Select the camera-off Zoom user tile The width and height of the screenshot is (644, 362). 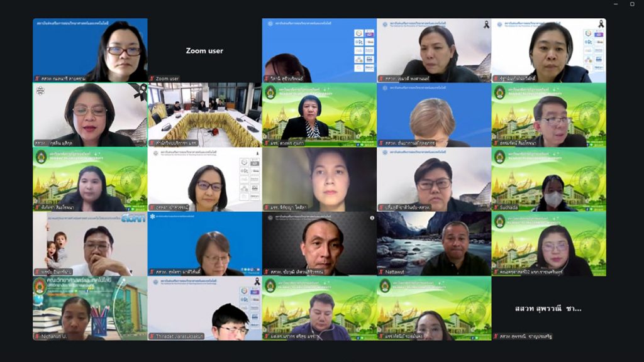point(204,49)
